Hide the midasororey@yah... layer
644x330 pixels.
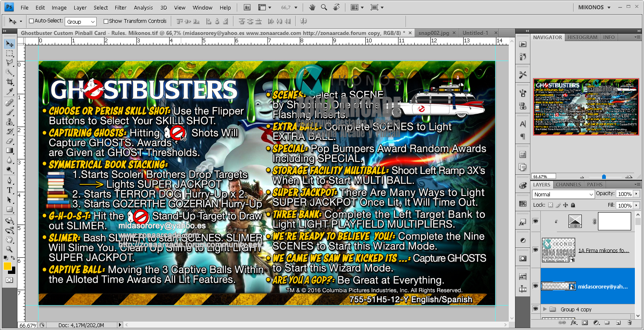pos(535,286)
